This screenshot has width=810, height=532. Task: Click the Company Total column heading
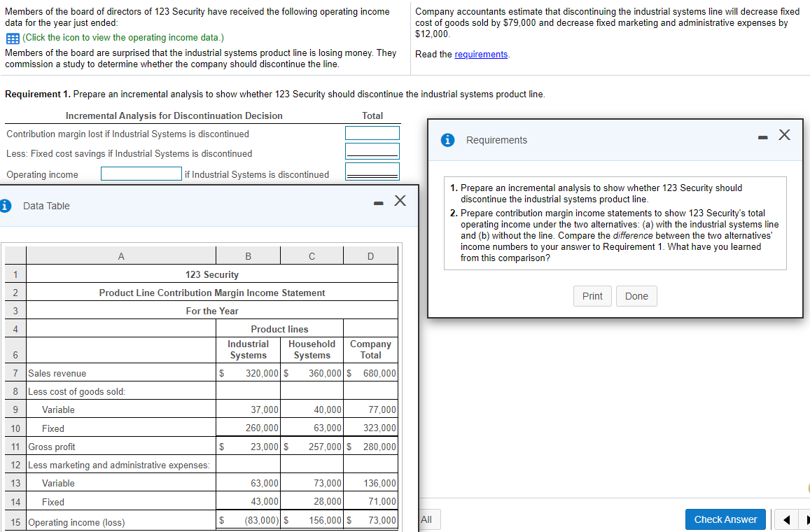tap(370, 350)
